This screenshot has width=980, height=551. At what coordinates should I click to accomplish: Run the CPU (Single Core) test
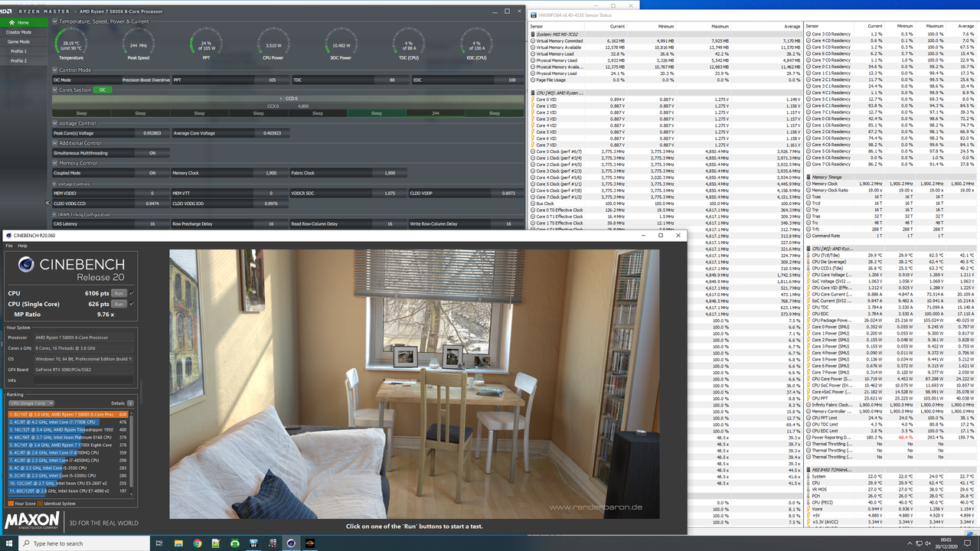[x=119, y=304]
